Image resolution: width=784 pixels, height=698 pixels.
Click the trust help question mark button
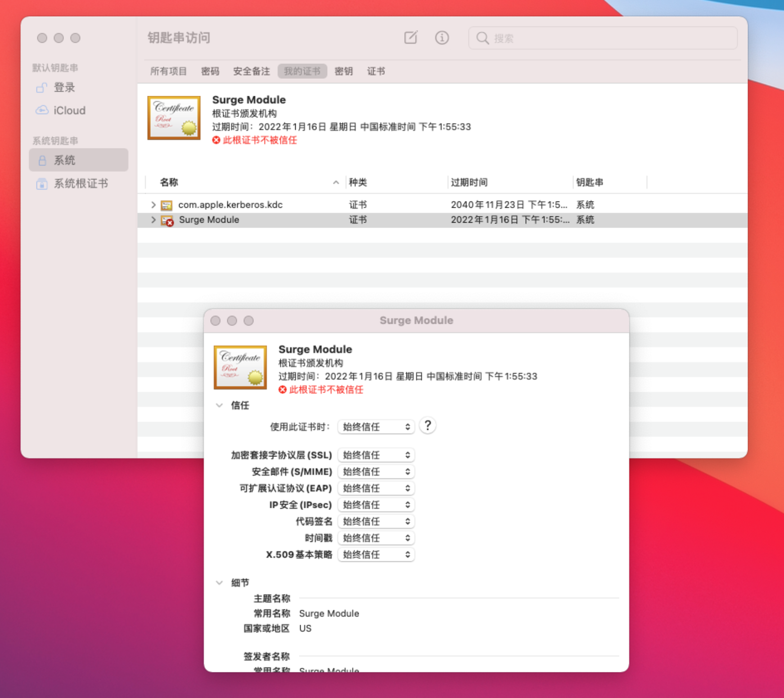(x=428, y=426)
